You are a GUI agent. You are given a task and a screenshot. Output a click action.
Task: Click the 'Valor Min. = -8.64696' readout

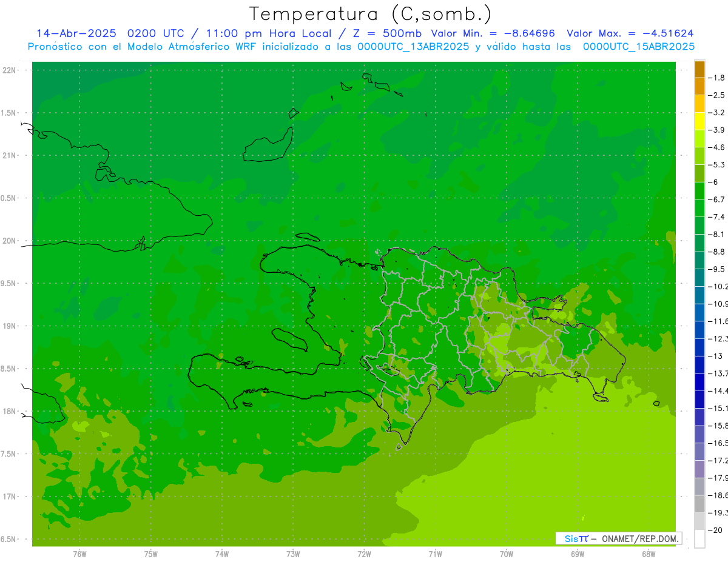pos(493,33)
